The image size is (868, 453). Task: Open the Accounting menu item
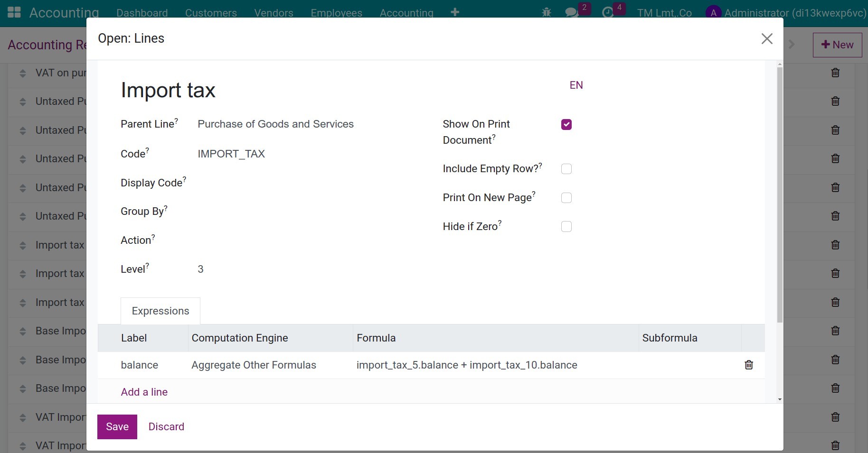point(406,13)
